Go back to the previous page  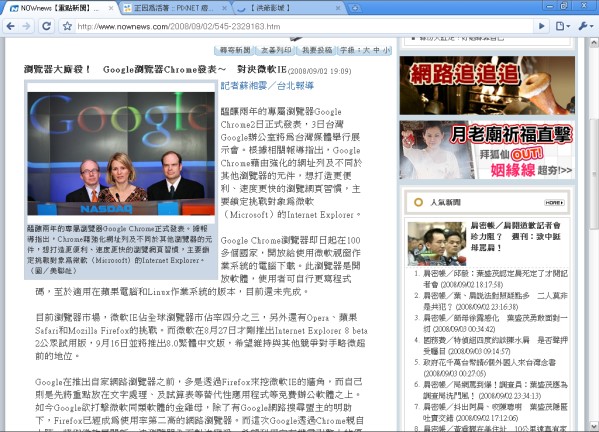[x=11, y=26]
